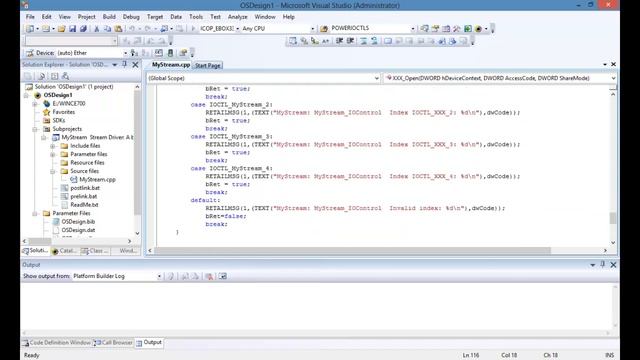Select MyStream.cpp in Solution Explorer tree
Screen dimensions: 640x360
tap(97, 180)
